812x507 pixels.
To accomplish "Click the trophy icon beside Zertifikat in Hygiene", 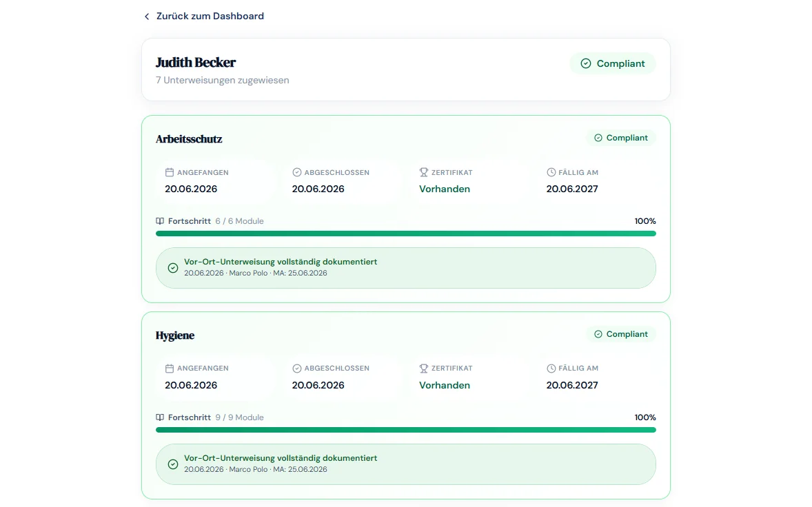I will (x=424, y=369).
